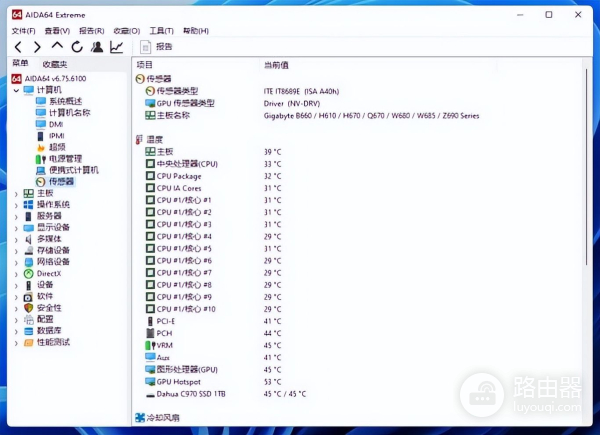
Task: Open the user preferences person icon
Action: [x=97, y=47]
